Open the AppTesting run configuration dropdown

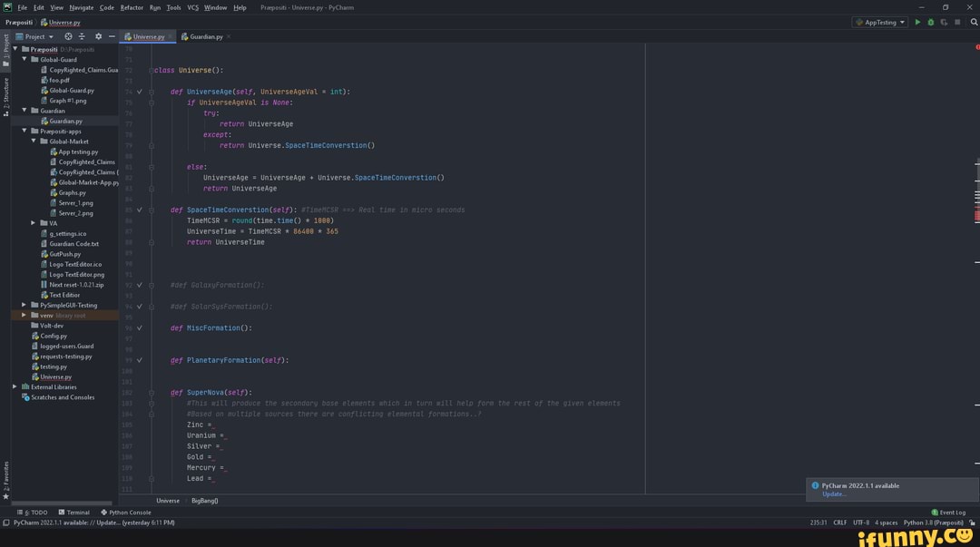[879, 23]
